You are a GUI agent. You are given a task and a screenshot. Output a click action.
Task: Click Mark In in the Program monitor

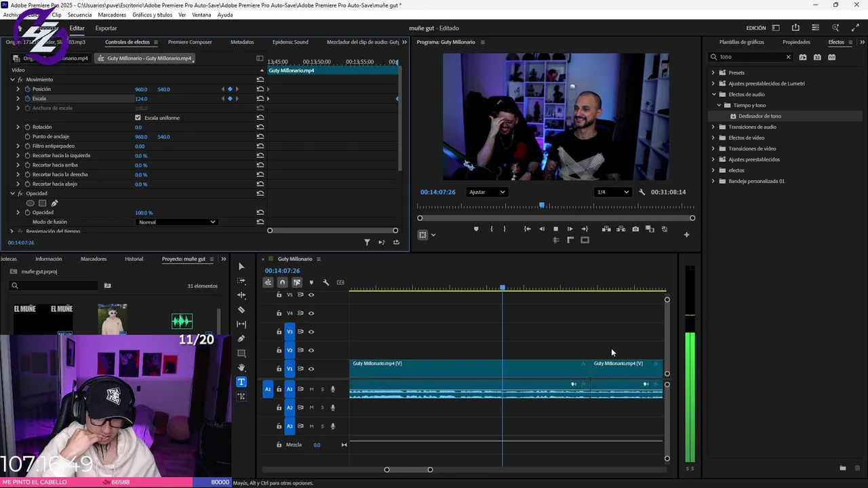point(492,229)
